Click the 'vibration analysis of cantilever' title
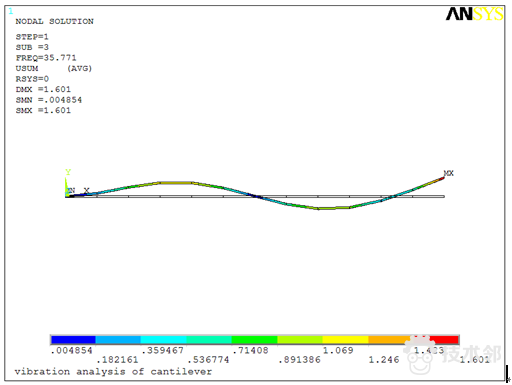This screenshot has height=385, width=512. tap(113, 372)
